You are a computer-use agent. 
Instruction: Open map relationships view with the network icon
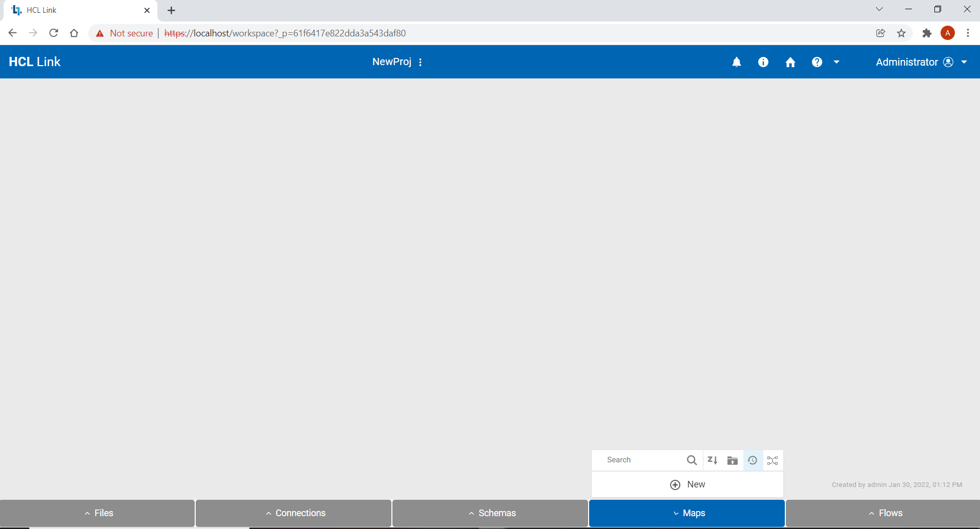click(x=773, y=460)
